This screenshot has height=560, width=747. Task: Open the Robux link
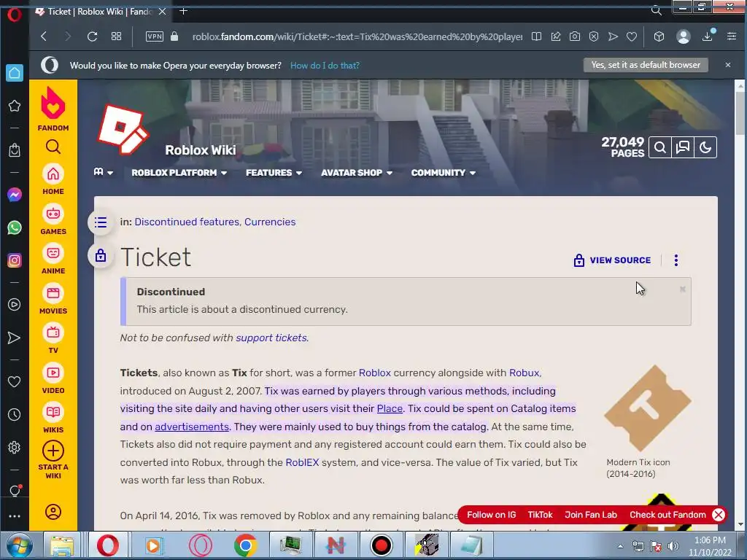tap(524, 373)
